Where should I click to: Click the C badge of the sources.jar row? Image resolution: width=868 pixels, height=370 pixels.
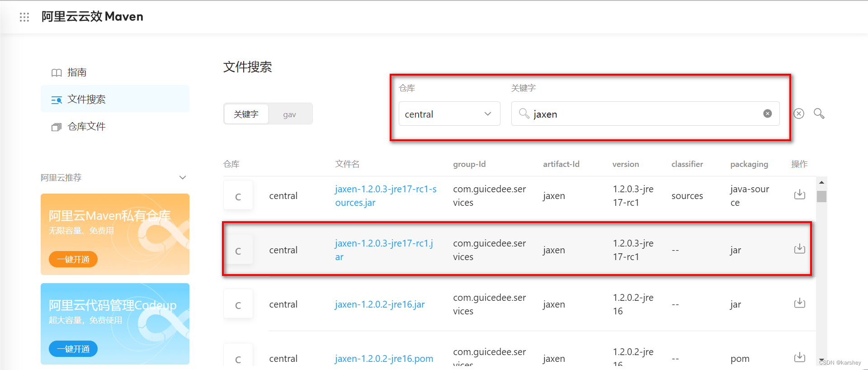(x=238, y=195)
